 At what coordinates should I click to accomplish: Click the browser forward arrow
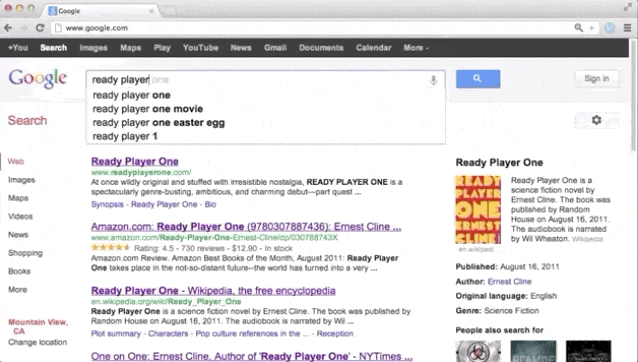tap(24, 28)
